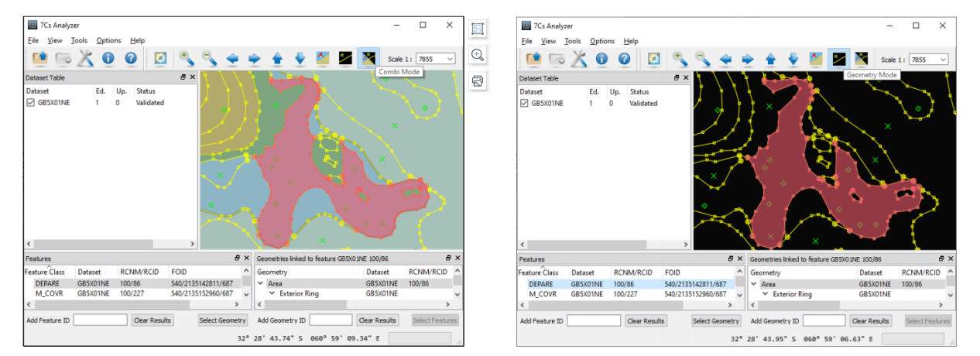Click zoom-out magnifier in right window toolbar

[703, 59]
